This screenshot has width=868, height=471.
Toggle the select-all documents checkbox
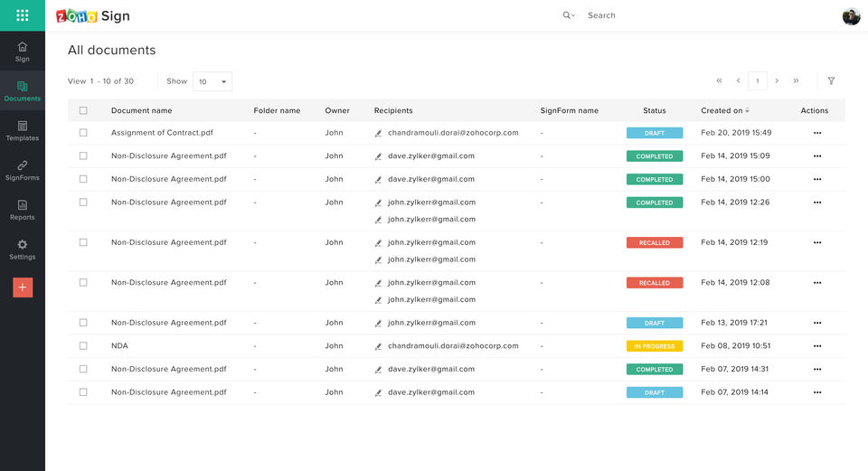point(83,110)
